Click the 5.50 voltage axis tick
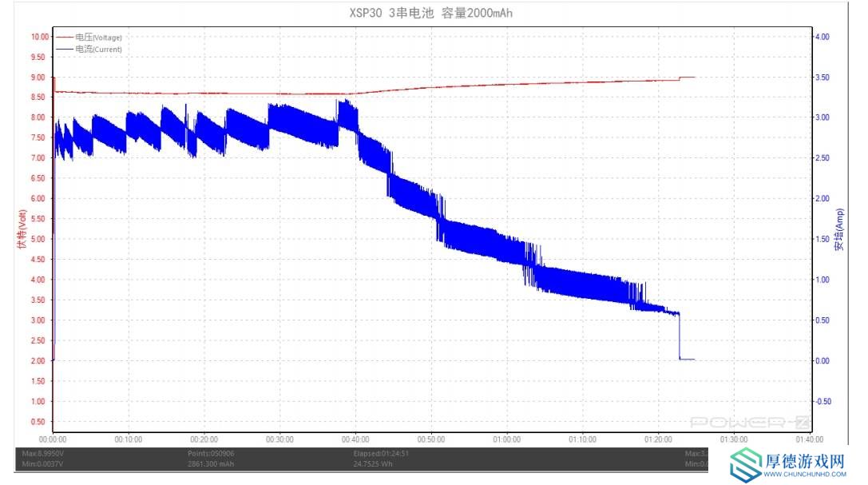This screenshot has width=868, height=485. (38, 219)
